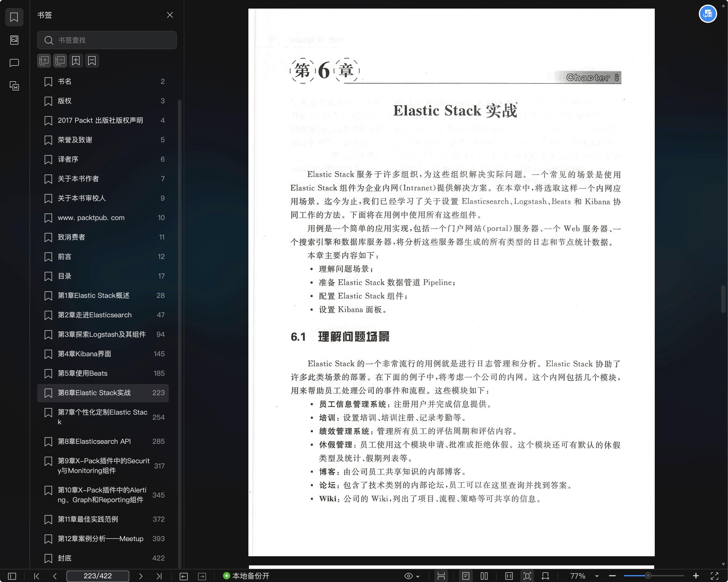Open bookmark 2017 Packt 出版社版权声明
Image resolution: width=728 pixels, height=582 pixels.
point(103,120)
